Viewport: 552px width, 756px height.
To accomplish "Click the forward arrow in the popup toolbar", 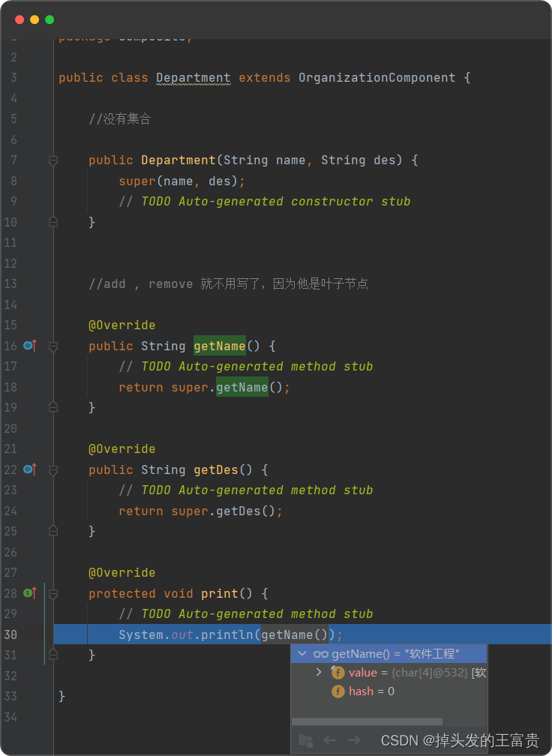I will (x=354, y=740).
